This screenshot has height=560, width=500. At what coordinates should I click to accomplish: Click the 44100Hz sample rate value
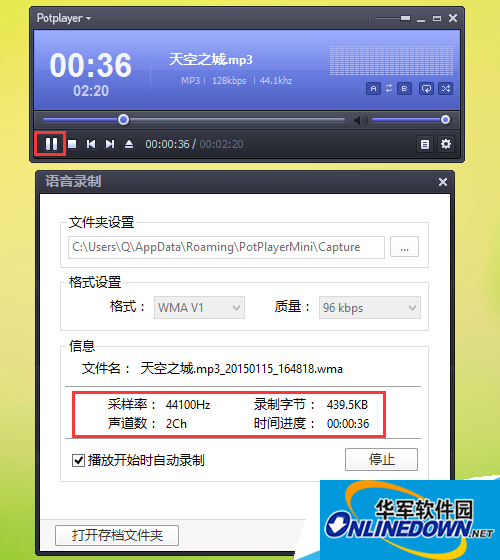[x=188, y=405]
